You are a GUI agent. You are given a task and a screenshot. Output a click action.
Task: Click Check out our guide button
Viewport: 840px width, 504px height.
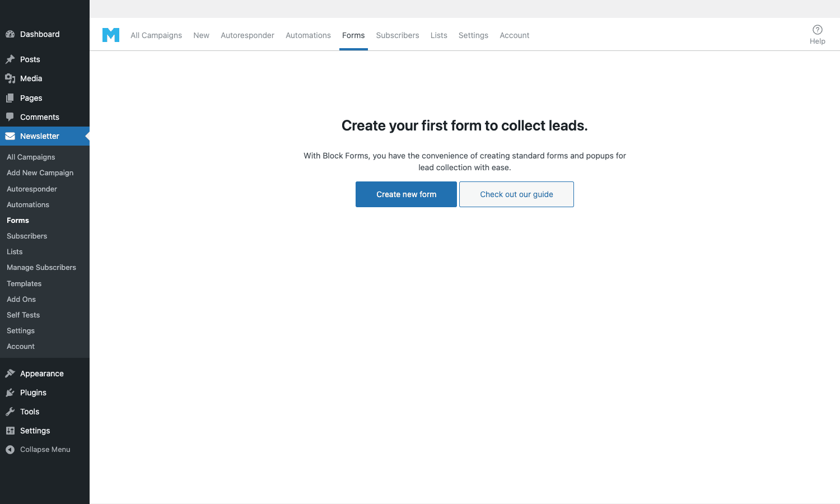click(516, 194)
